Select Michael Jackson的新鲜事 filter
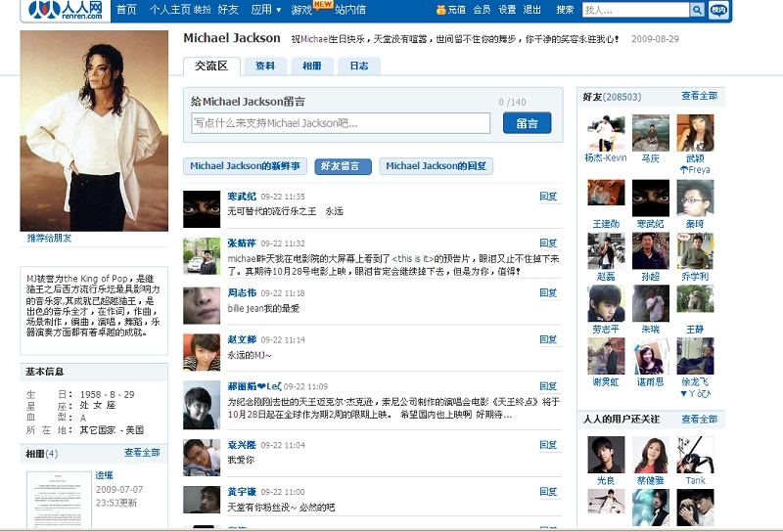Screen dimensions: 783x532 tap(245, 166)
